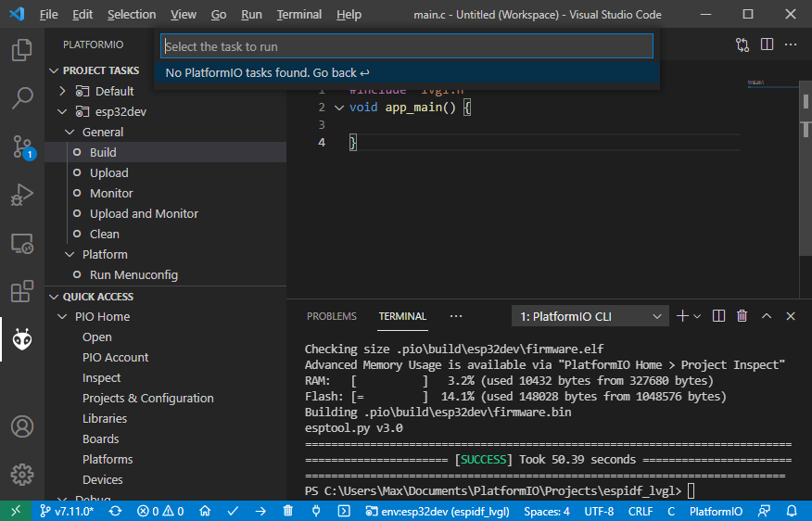Click PlatformIO Serial Monitor plug icon
This screenshot has width=812, height=521.
[316, 511]
